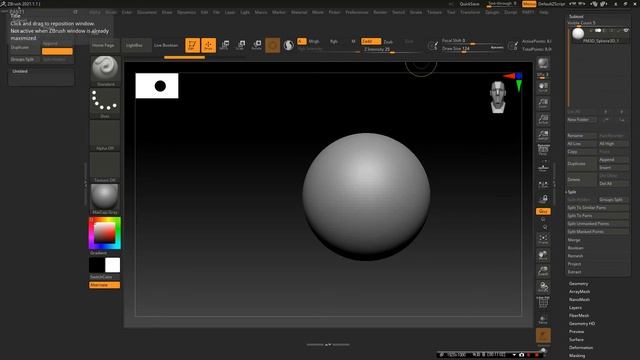This screenshot has width=640, height=360.
Task: Click the AAHalf icon
Action: [543, 135]
